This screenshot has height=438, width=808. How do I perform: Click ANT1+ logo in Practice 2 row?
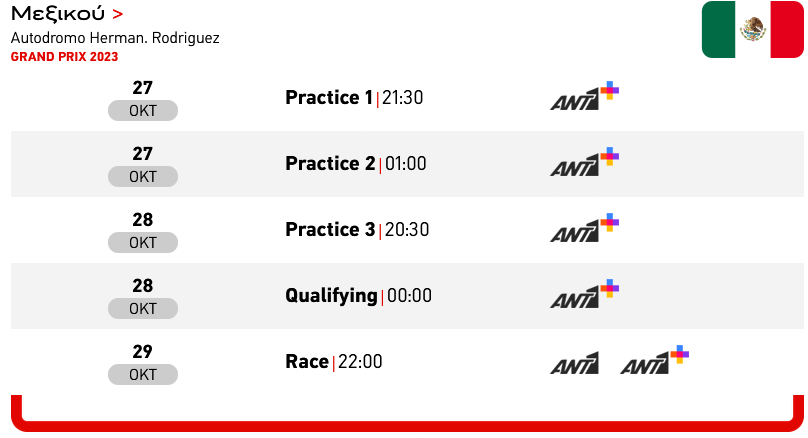[585, 162]
